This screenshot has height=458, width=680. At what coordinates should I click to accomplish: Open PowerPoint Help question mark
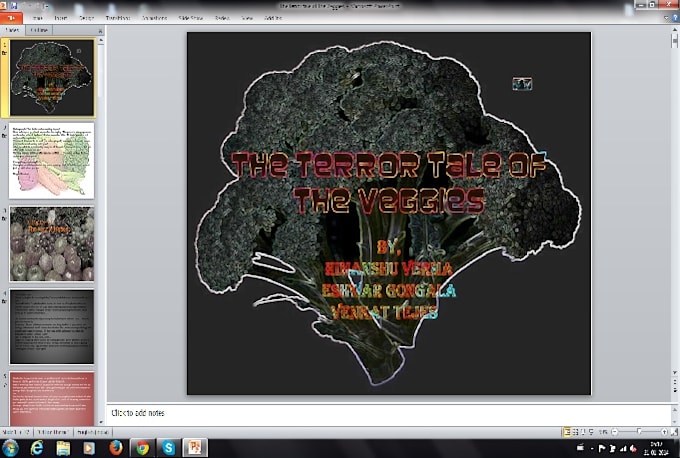(675, 18)
